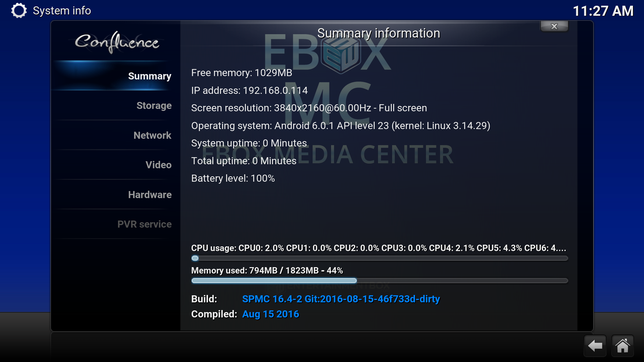Click the Confluence skin logo

[x=117, y=42]
